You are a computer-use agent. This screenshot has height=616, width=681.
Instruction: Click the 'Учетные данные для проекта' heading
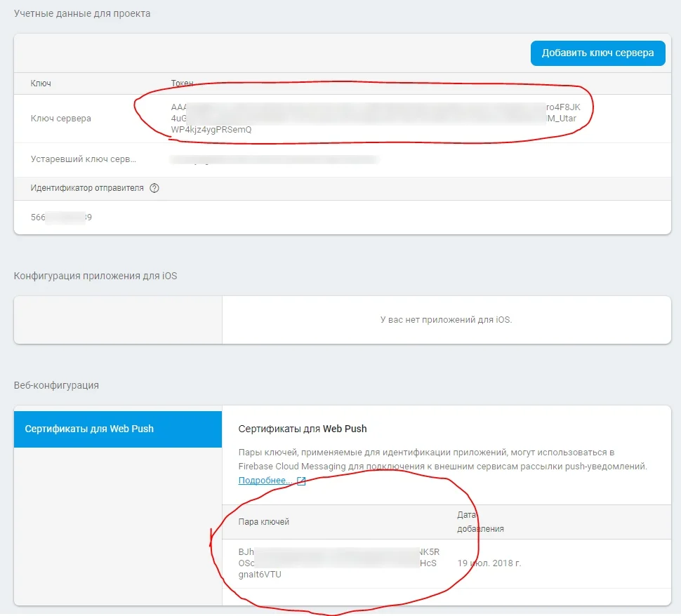82,13
